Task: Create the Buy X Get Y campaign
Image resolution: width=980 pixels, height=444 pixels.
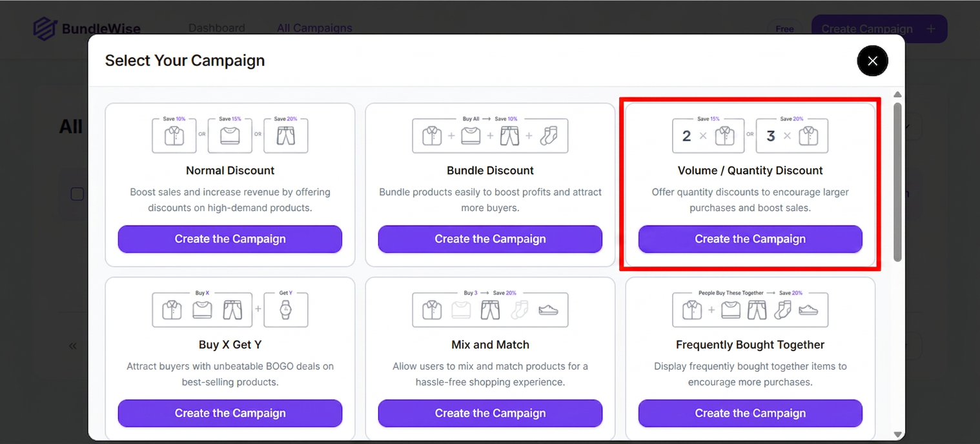Action: coord(230,413)
